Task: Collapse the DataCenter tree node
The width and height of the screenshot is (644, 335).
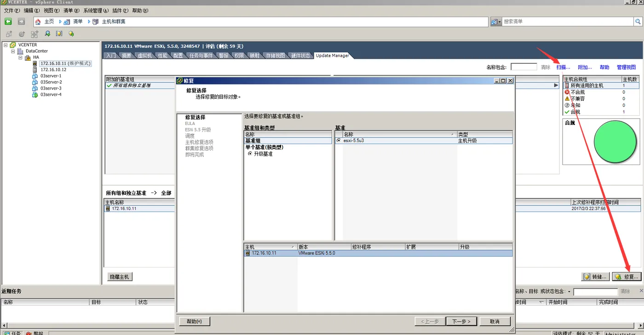Action: click(13, 51)
